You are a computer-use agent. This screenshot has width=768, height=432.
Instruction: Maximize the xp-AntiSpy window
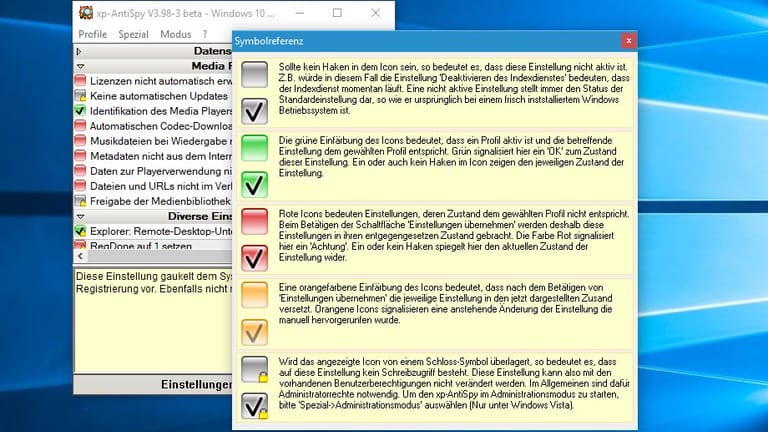coord(337,13)
